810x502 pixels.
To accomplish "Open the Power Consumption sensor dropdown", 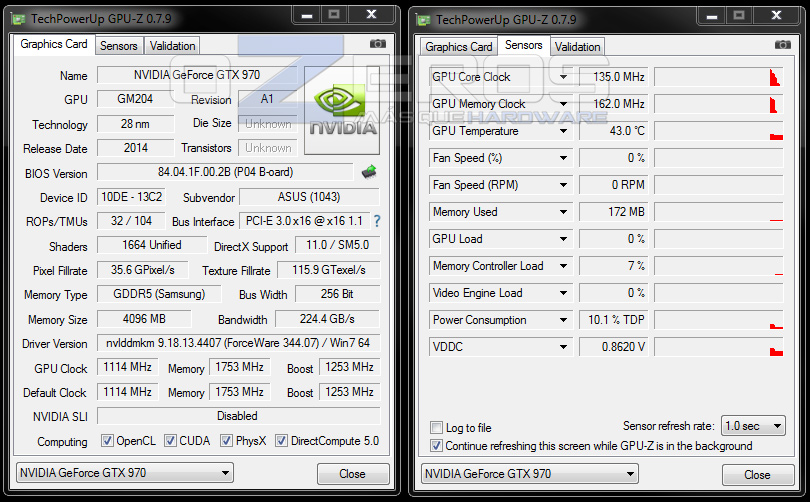I will tap(564, 320).
